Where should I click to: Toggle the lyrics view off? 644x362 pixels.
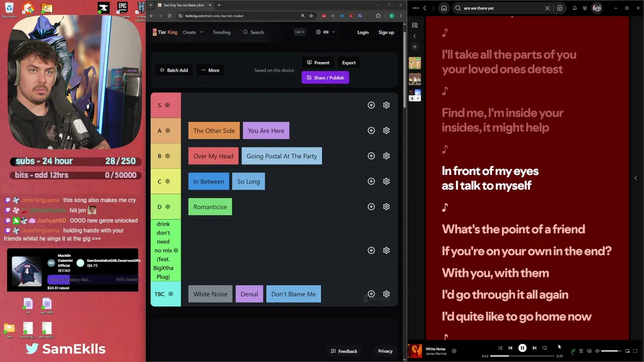pos(573,351)
